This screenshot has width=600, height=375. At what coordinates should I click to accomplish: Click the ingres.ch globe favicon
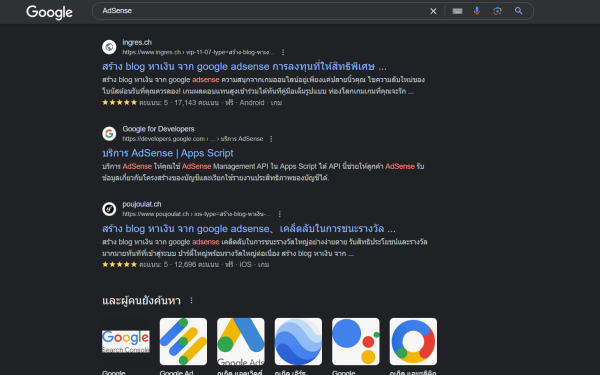click(x=109, y=47)
